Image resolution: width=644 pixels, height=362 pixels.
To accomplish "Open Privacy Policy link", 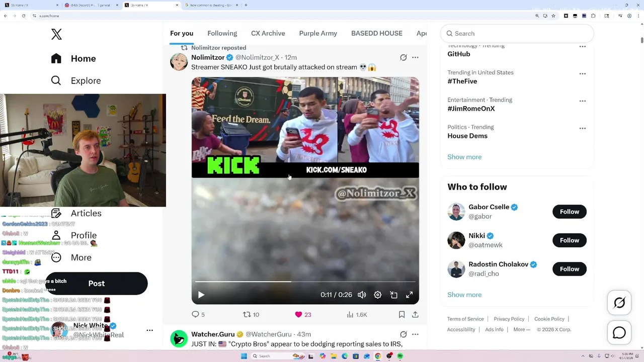I will [x=509, y=319].
